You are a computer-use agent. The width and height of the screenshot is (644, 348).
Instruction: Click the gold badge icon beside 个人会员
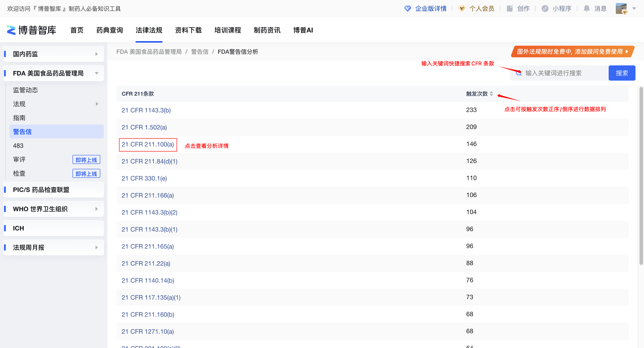click(462, 9)
